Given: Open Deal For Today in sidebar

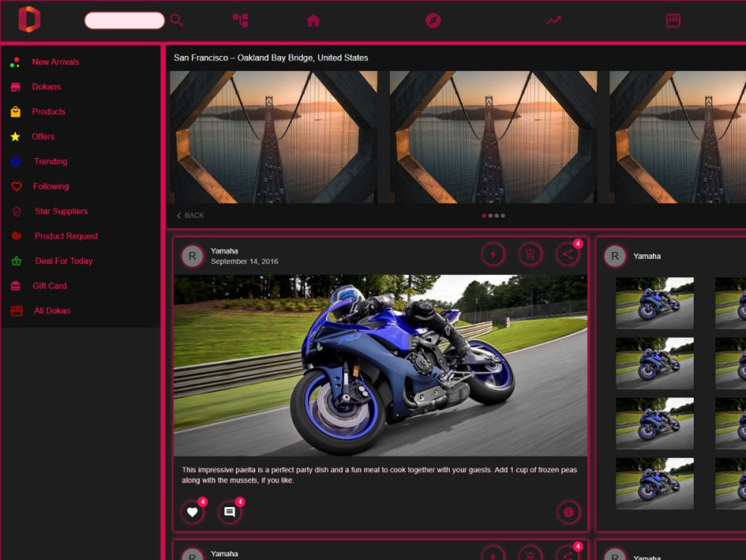Looking at the screenshot, I should [x=63, y=261].
